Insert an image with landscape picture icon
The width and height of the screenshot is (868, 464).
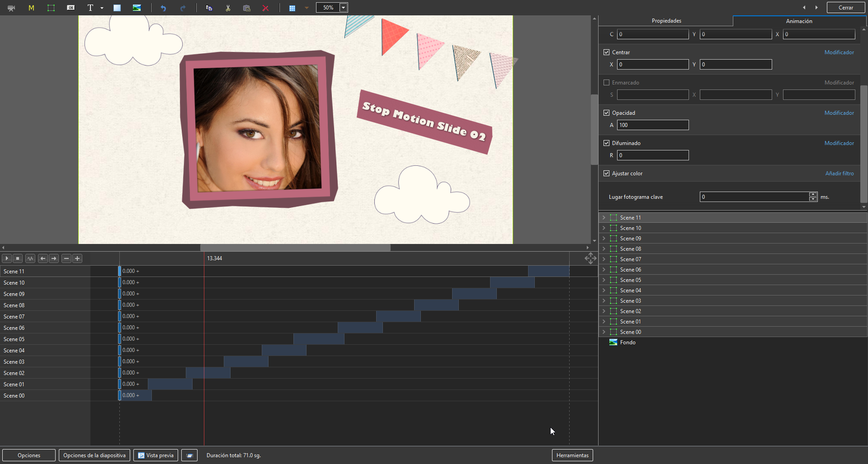(x=137, y=8)
